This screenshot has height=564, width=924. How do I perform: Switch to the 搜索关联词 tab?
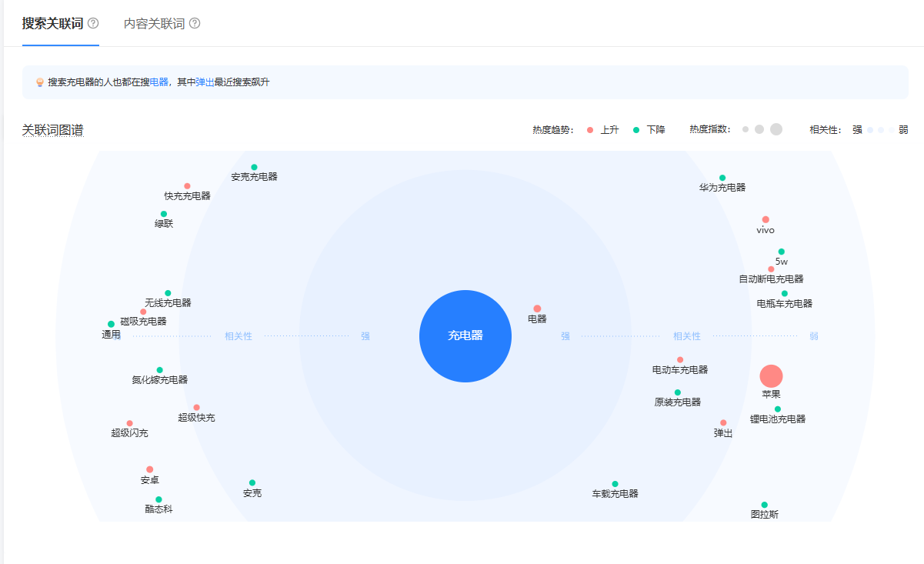[x=52, y=23]
